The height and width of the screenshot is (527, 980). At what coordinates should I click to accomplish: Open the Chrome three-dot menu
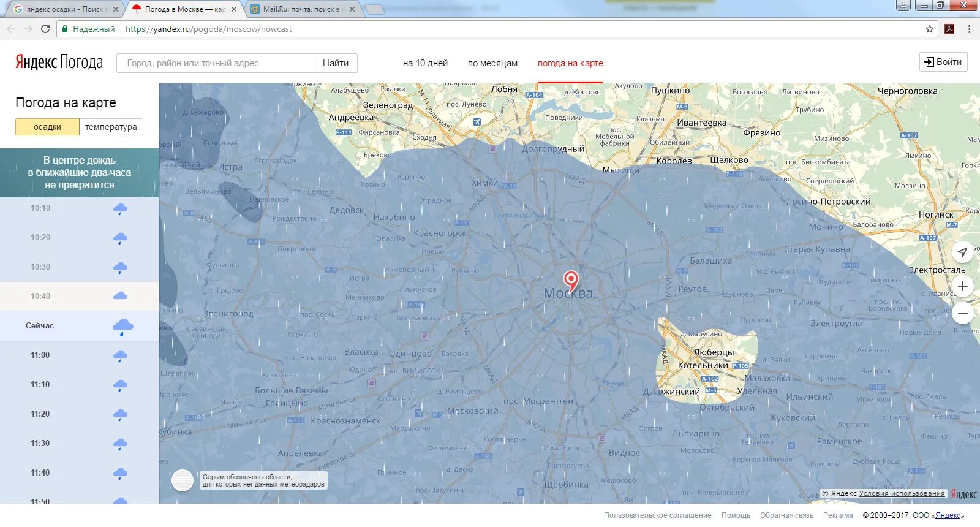[969, 29]
